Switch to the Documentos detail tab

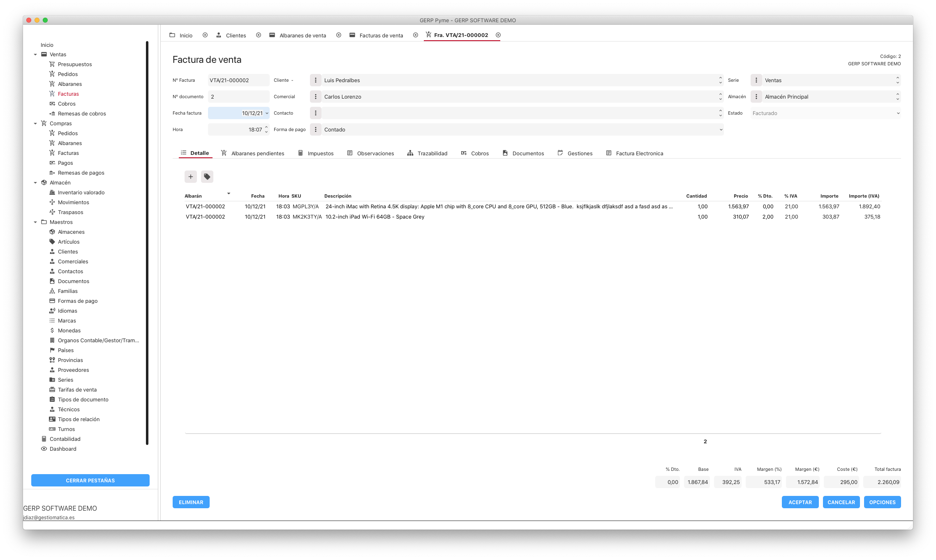pos(523,153)
